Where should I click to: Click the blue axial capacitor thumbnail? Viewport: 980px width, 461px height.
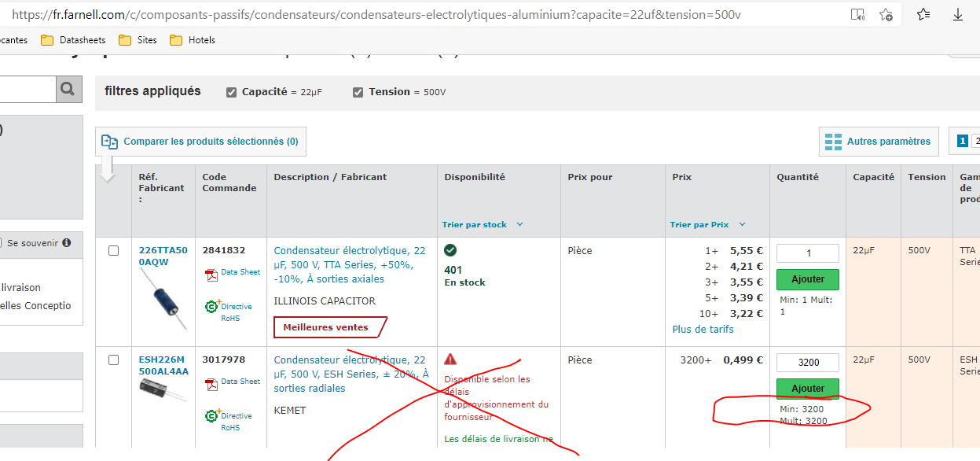164,298
